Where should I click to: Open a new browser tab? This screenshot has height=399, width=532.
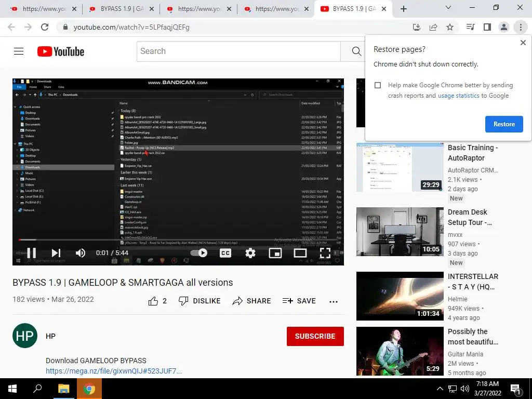tap(403, 9)
